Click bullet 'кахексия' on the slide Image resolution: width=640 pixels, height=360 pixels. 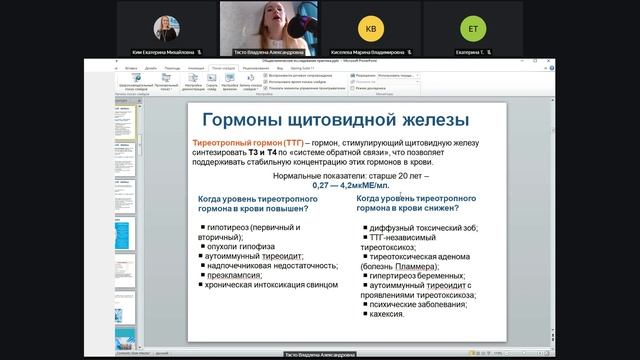(x=387, y=314)
